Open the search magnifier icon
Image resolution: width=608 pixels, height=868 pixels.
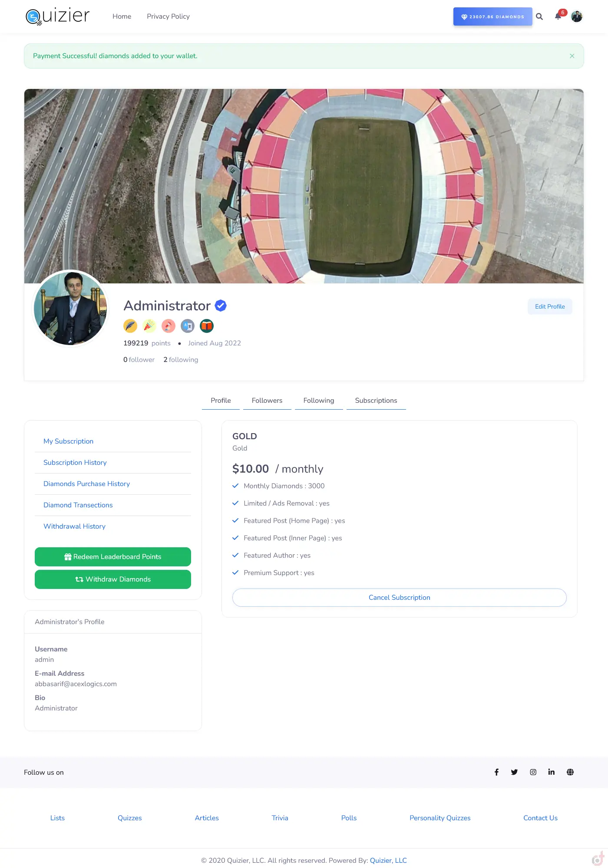pyautogui.click(x=539, y=16)
